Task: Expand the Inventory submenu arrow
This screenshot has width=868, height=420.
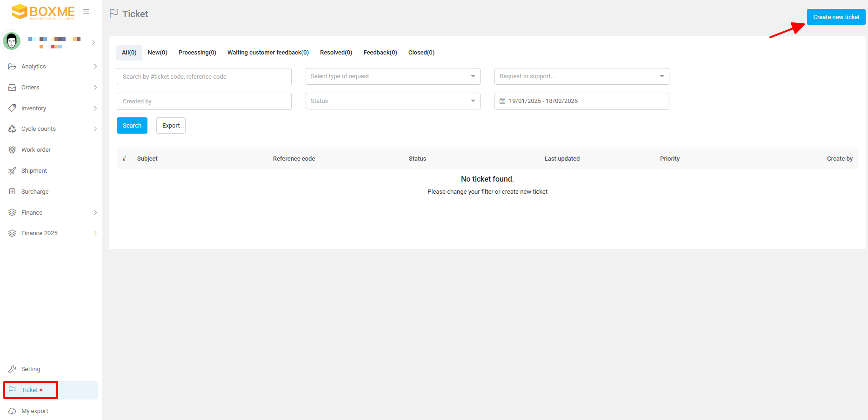Action: 95,108
